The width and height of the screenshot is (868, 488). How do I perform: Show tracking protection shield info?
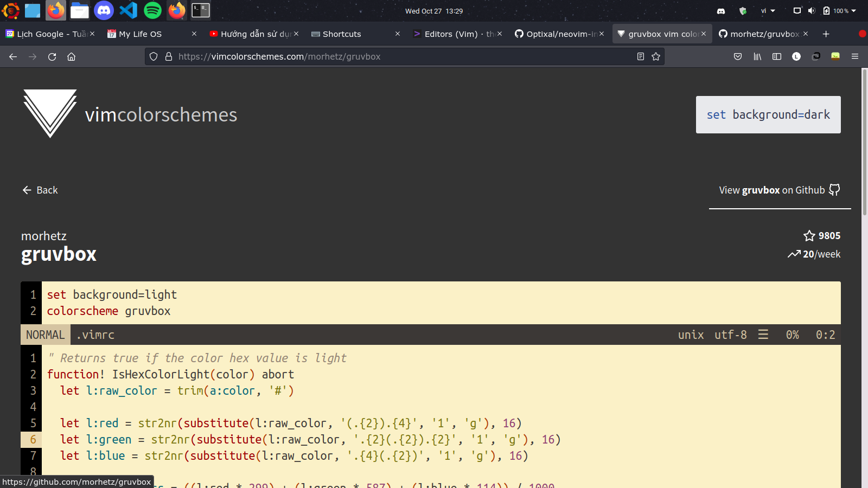[x=154, y=56]
